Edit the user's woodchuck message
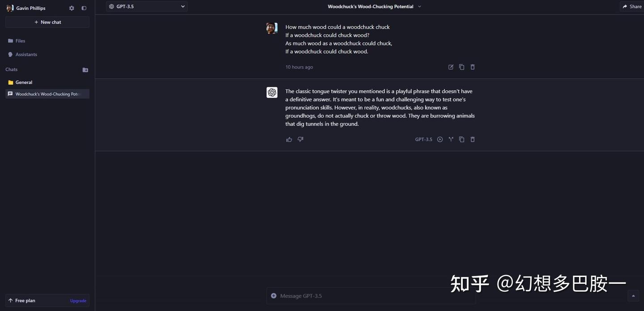This screenshot has width=644, height=311. 450,67
